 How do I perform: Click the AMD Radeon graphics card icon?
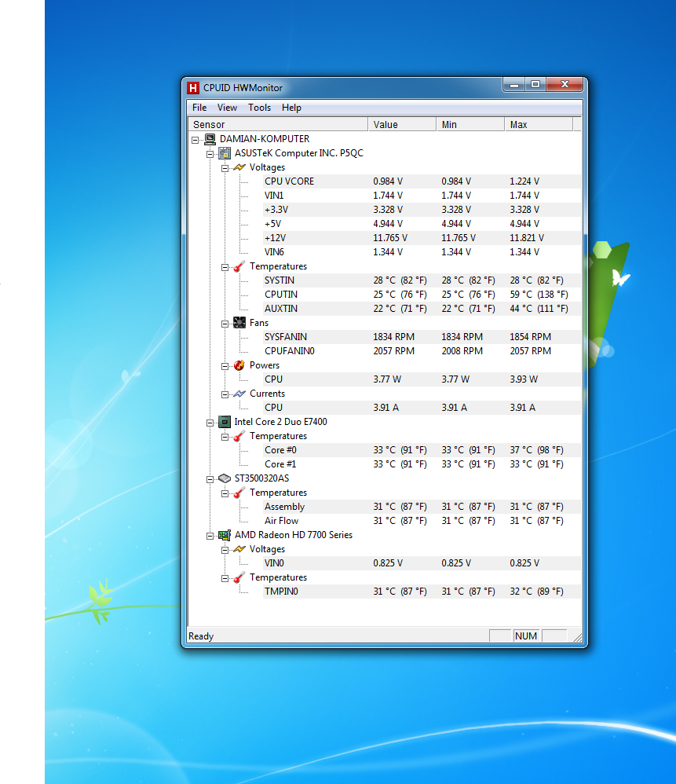tap(225, 535)
